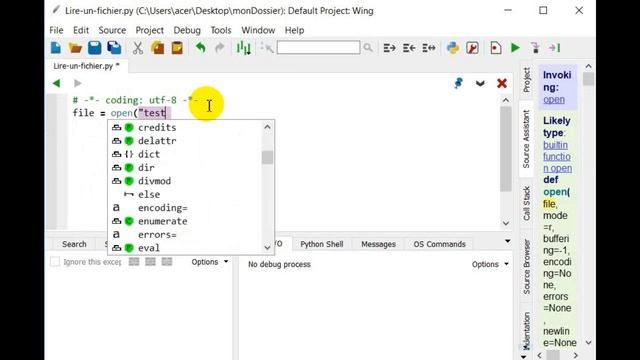640x360 pixels.
Task: Indent the selected lines icon
Action: (389, 48)
